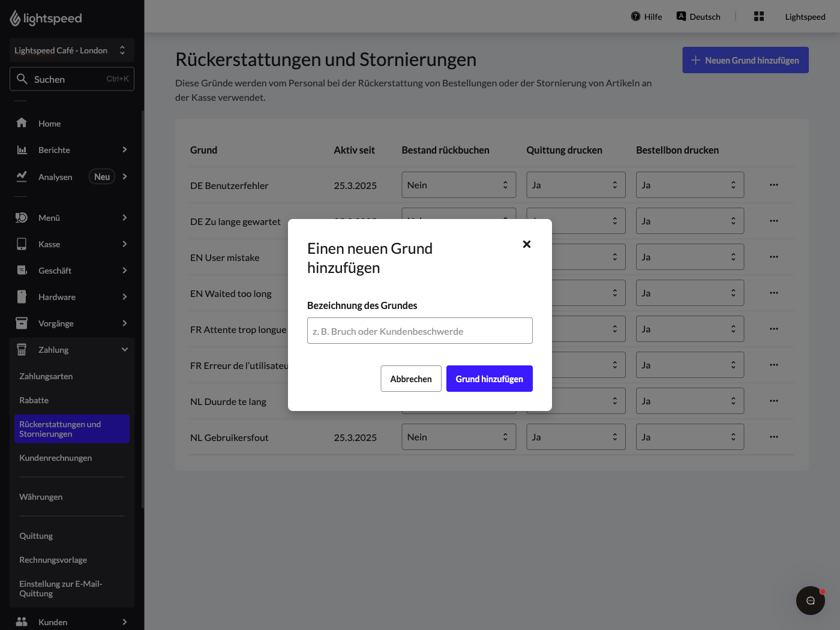Click the Hilfe question mark icon

(635, 16)
